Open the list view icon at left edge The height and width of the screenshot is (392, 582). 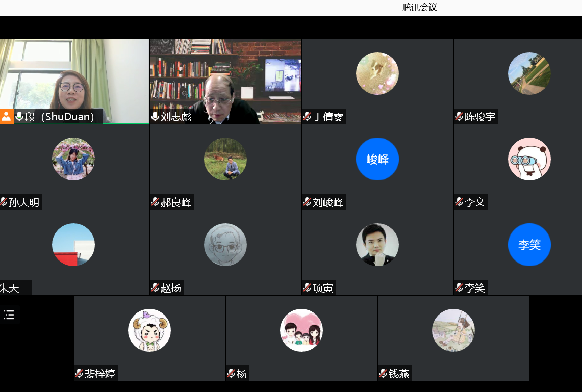pos(9,315)
